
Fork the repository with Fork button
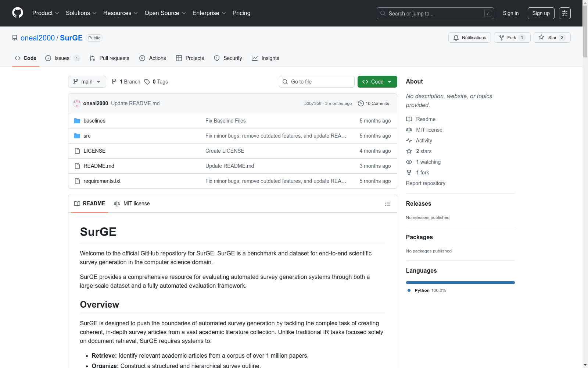tap(512, 38)
